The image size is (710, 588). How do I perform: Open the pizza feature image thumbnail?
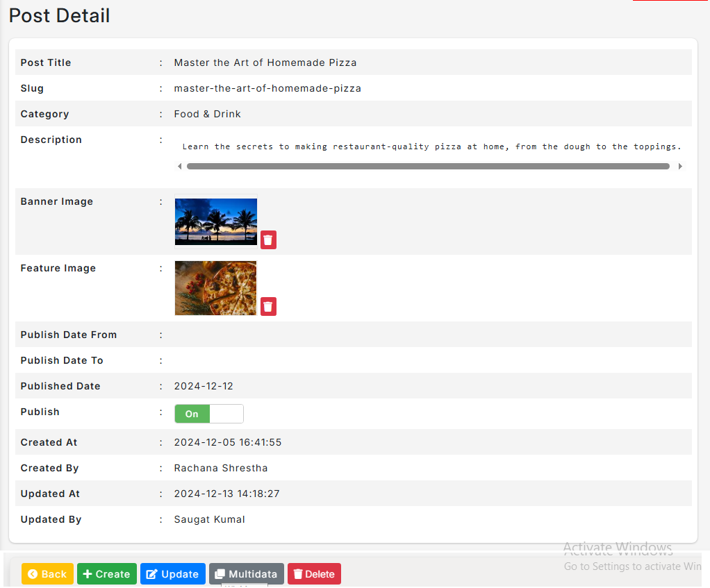pyautogui.click(x=215, y=288)
